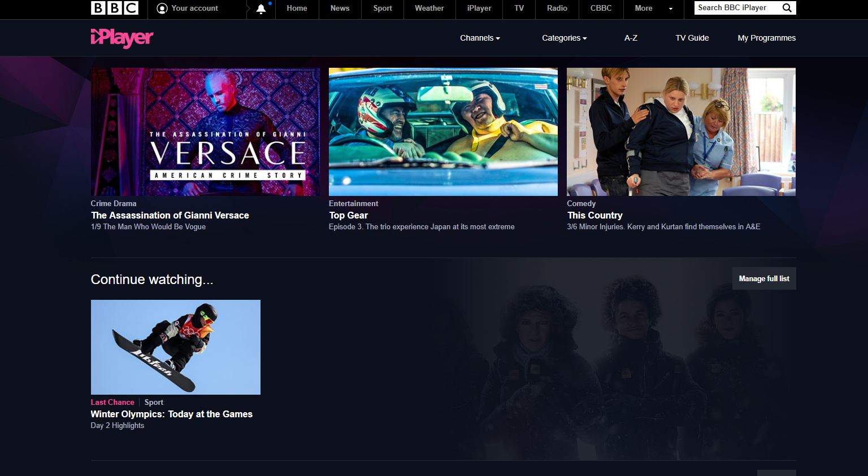The height and width of the screenshot is (476, 868).
Task: Open the Winter Olympics snowboarder thumbnail
Action: pos(176,347)
